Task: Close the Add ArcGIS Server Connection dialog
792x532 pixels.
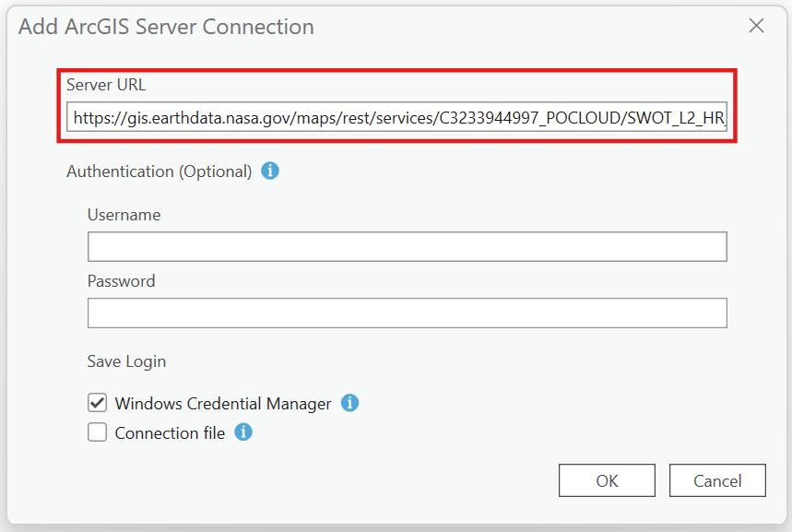Action: pyautogui.click(x=756, y=25)
